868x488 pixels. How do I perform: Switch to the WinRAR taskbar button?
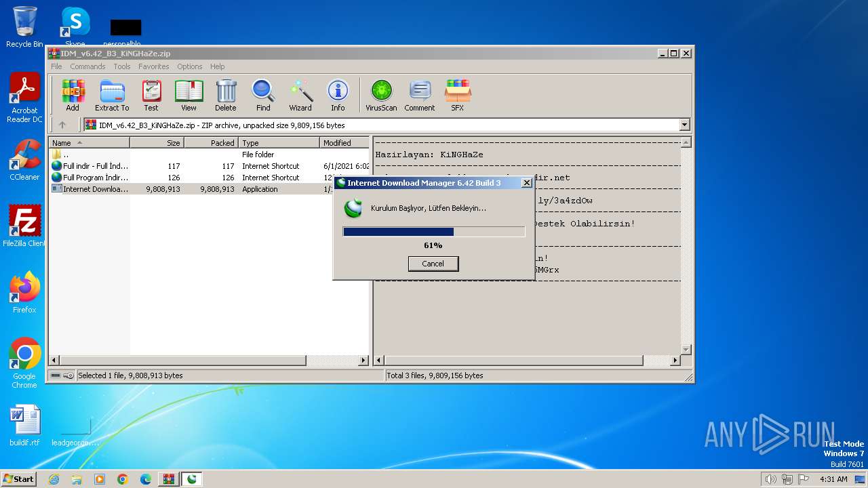(x=169, y=479)
